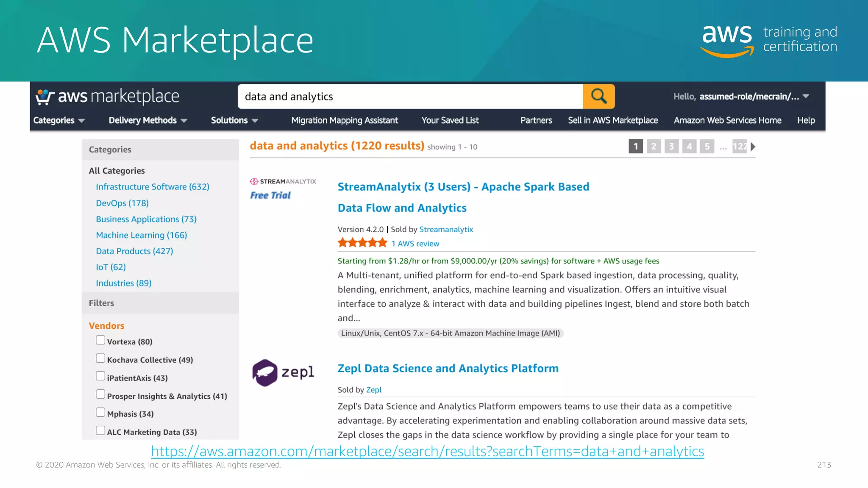
Task: Go to next results page arrow
Action: point(753,147)
